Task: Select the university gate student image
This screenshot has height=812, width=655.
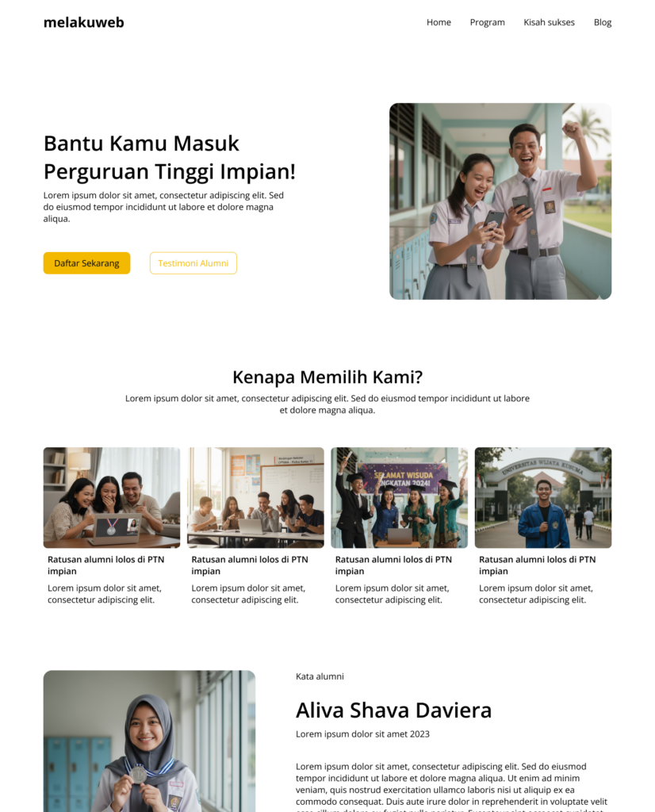Action: [x=543, y=498]
